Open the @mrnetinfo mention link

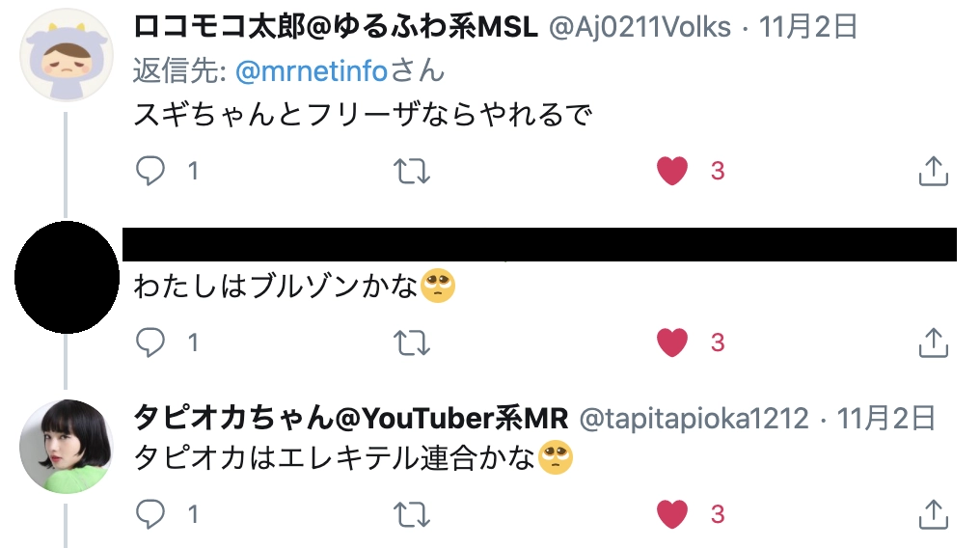point(312,70)
